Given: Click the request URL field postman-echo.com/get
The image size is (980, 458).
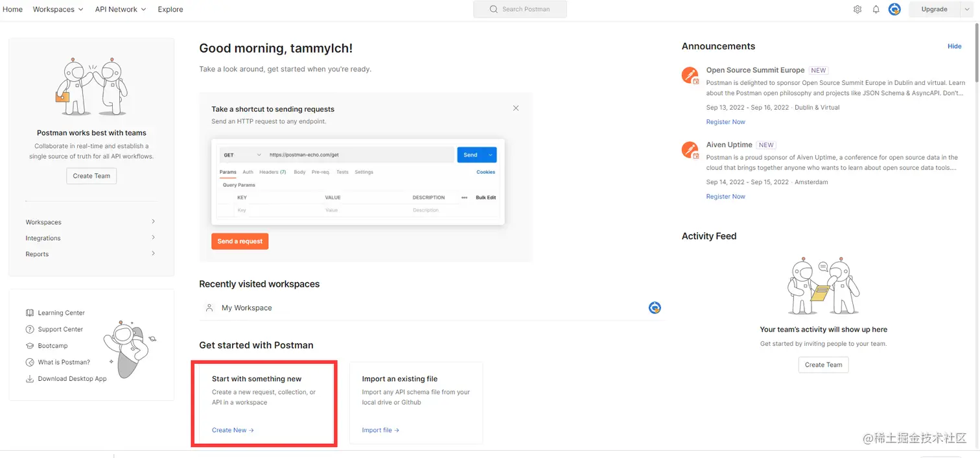Looking at the screenshot, I should pyautogui.click(x=360, y=155).
